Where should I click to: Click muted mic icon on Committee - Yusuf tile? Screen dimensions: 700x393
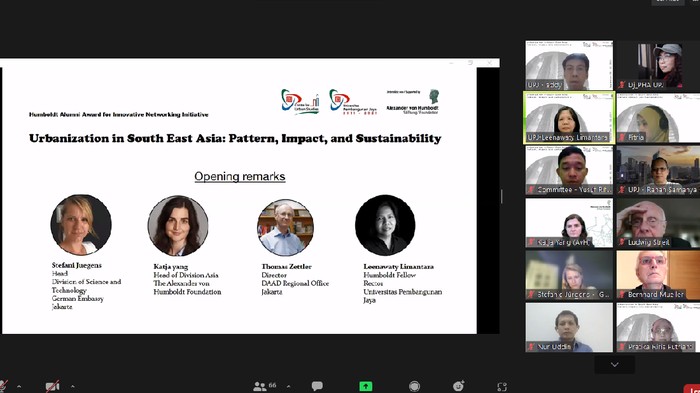531,190
